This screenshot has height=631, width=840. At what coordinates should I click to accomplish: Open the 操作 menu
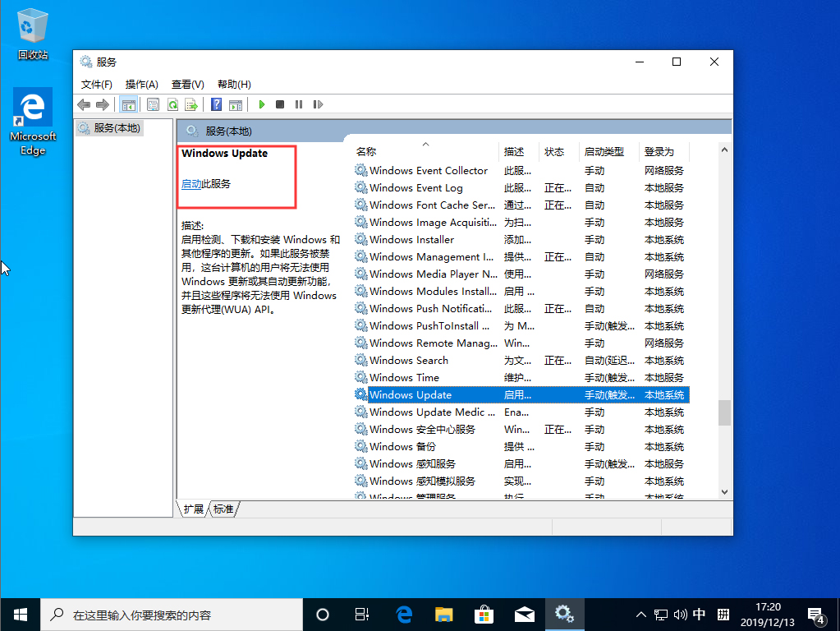tap(140, 84)
